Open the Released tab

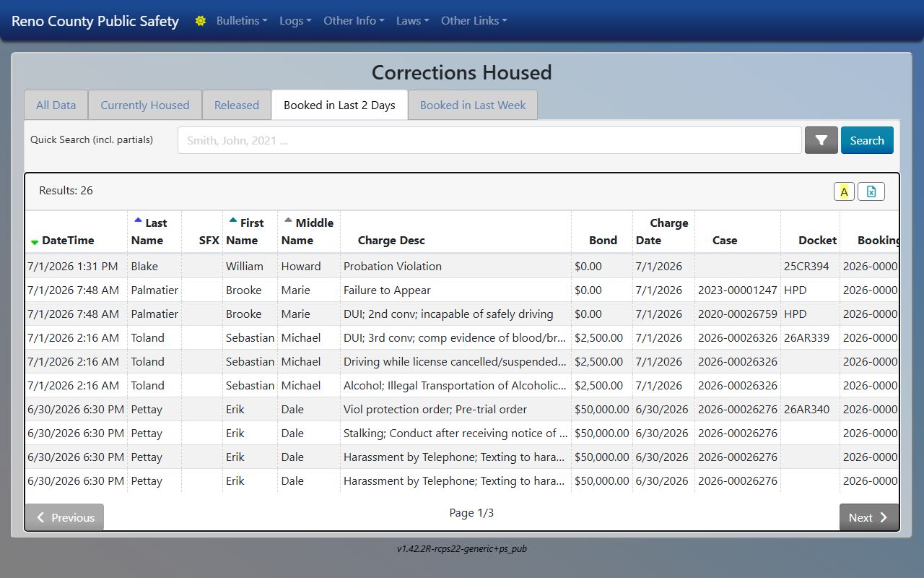[237, 105]
